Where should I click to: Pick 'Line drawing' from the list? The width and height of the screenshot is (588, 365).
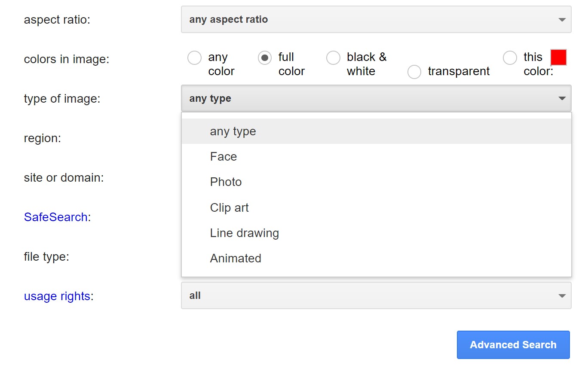point(244,233)
